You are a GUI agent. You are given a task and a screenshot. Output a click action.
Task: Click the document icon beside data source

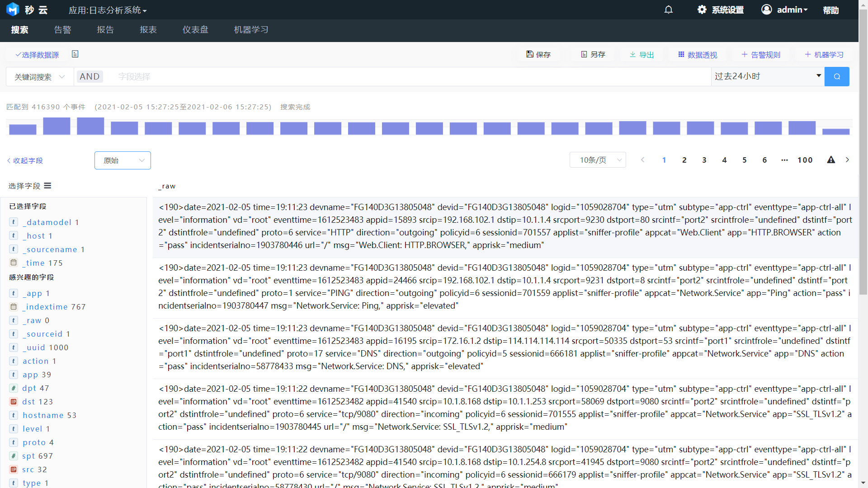coord(75,54)
